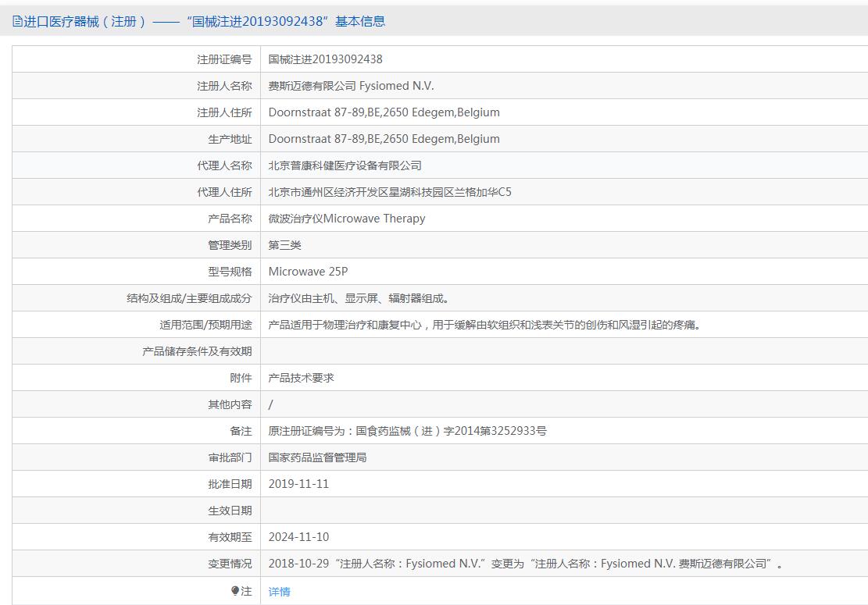Click the 产品技术要求 attachment text

301,378
